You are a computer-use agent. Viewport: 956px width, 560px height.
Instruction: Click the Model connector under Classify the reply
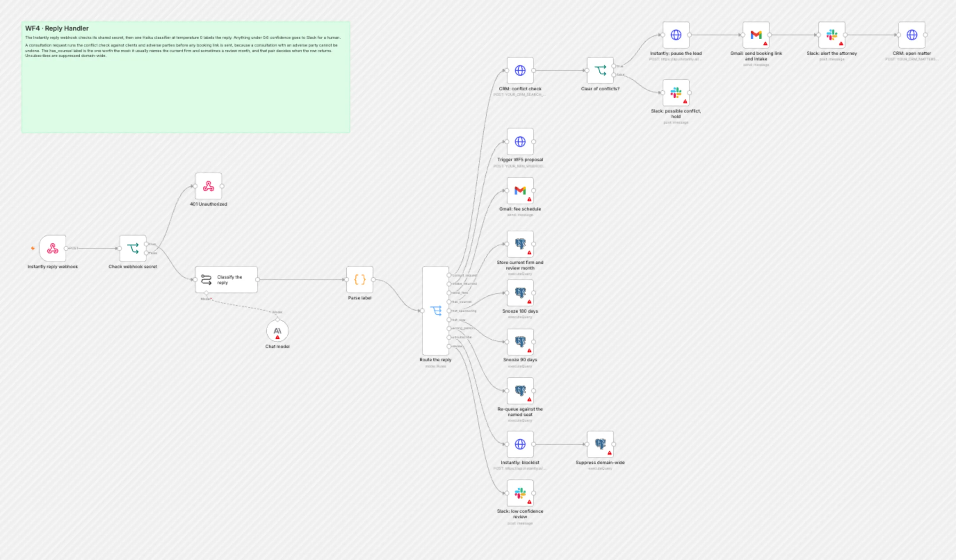pos(206,293)
